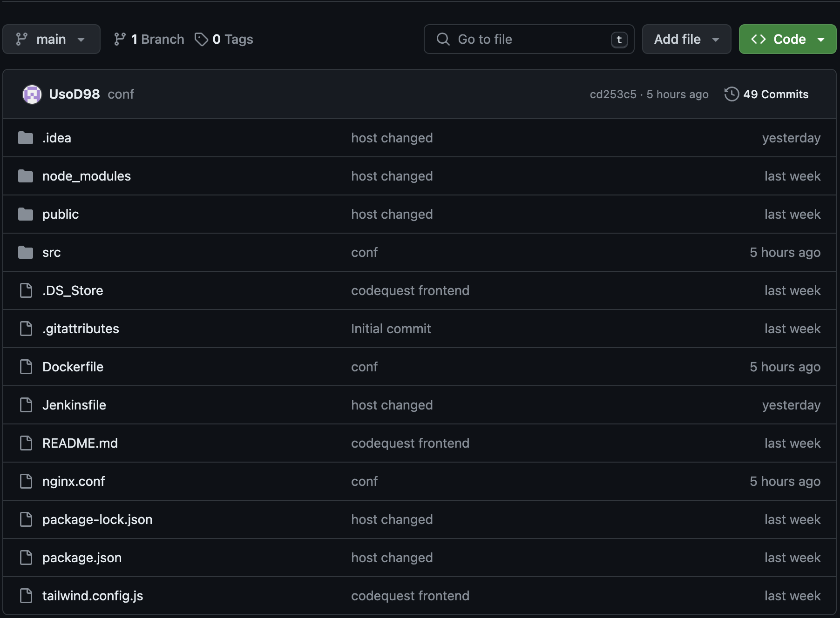
Task: Open the UsoD98 profile name link
Action: click(x=75, y=94)
